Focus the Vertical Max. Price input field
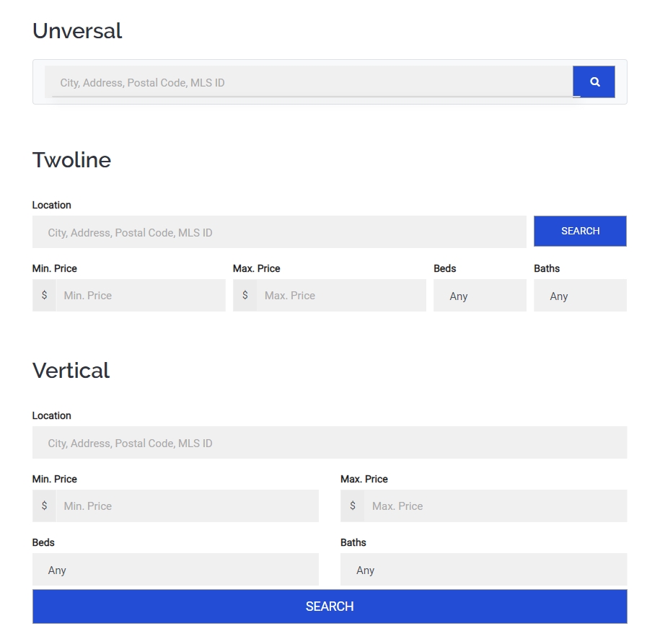647x644 pixels. [495, 506]
